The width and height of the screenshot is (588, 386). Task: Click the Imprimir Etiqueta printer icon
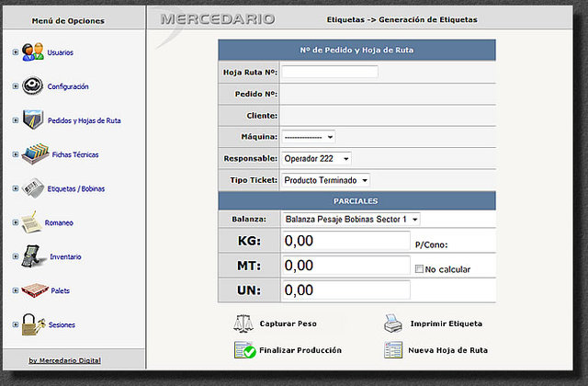click(x=393, y=324)
